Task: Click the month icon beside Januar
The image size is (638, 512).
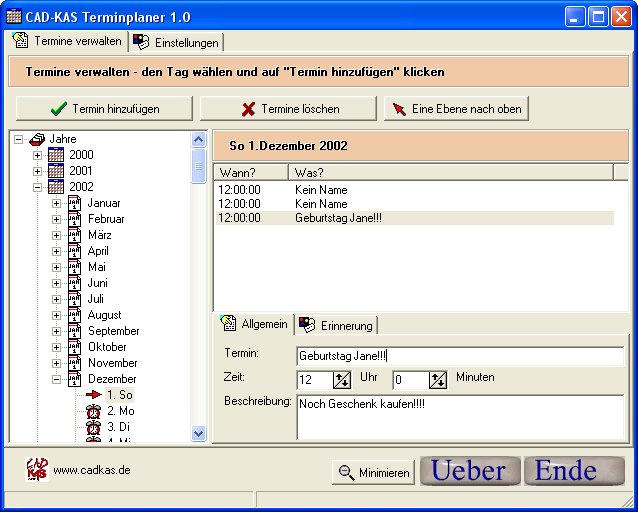Action: coord(74,203)
